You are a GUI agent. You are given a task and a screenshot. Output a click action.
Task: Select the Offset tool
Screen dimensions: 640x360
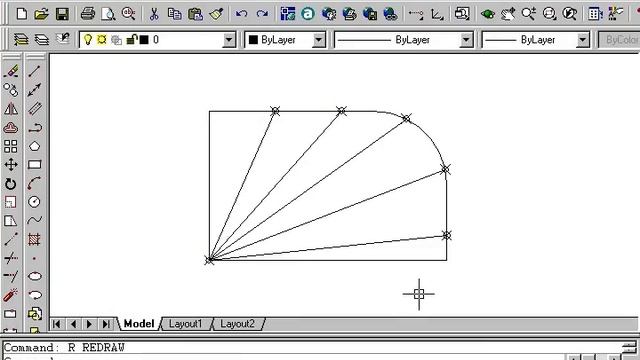[11, 127]
